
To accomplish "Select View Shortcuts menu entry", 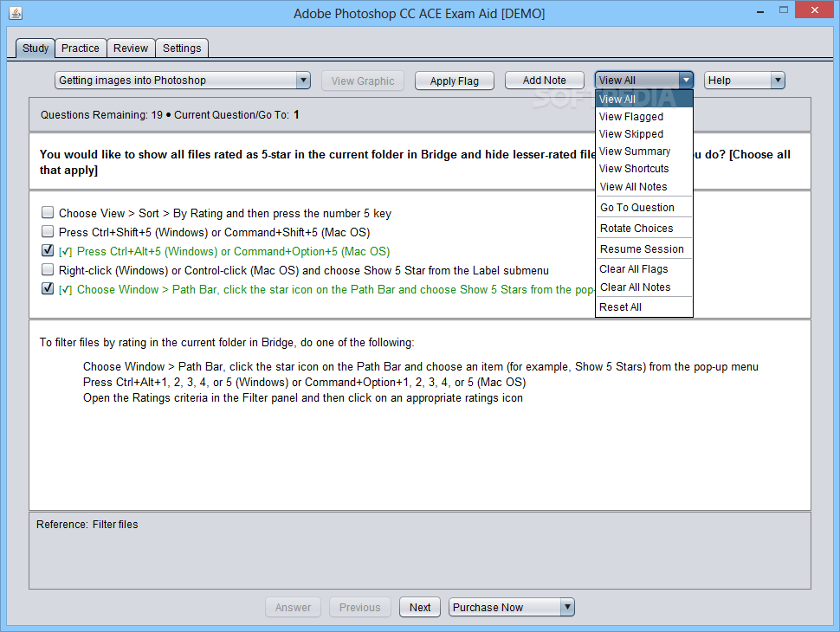I will [x=644, y=169].
